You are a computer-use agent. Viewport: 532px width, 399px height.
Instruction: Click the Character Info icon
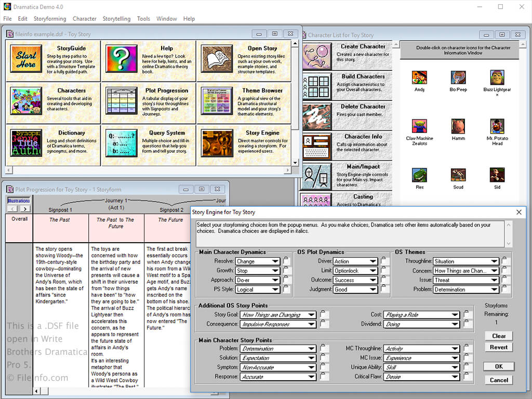317,146
